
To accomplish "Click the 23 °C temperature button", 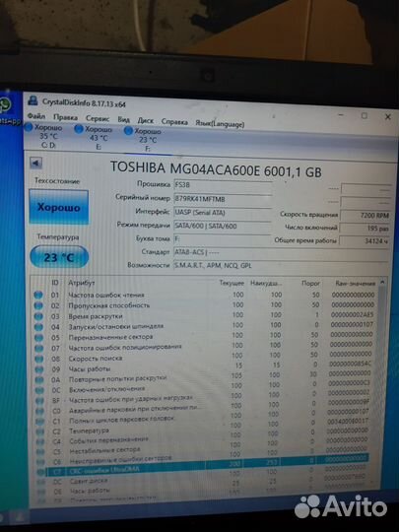I will pyautogui.click(x=59, y=257).
